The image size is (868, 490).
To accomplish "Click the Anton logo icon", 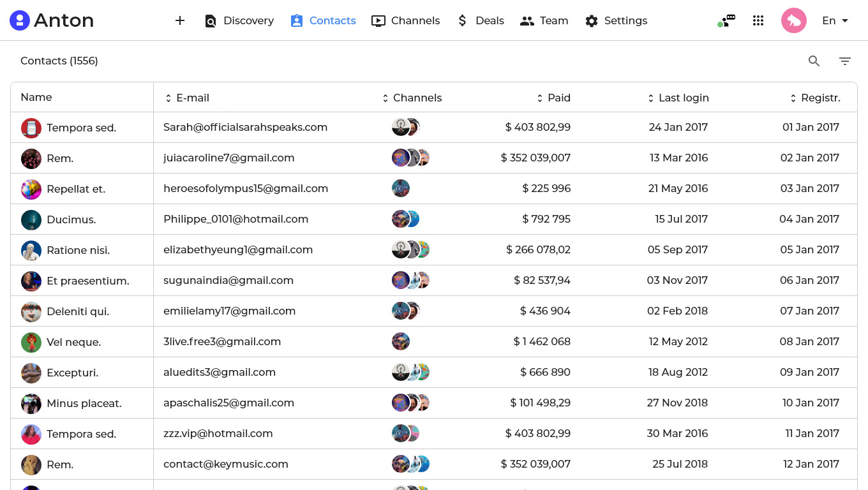I will click(x=20, y=20).
